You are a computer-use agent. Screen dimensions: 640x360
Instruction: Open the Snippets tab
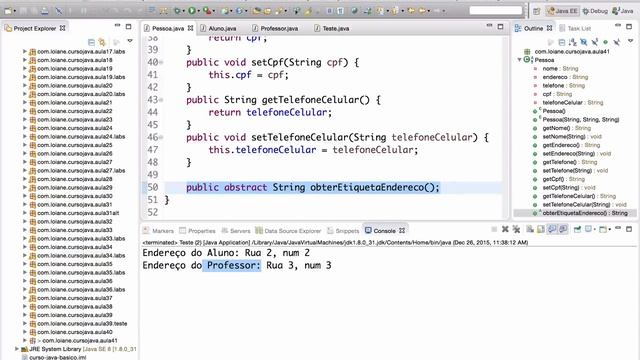[343, 231]
